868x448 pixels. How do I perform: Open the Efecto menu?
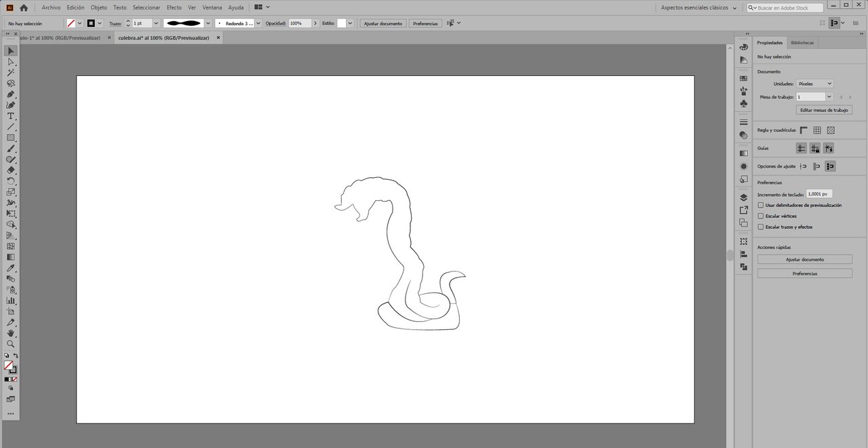coord(174,7)
